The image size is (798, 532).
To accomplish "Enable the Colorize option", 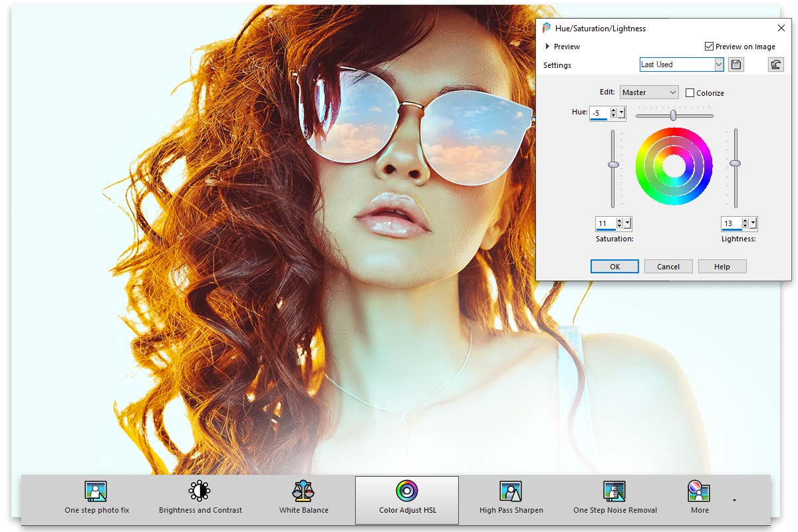I will 690,92.
